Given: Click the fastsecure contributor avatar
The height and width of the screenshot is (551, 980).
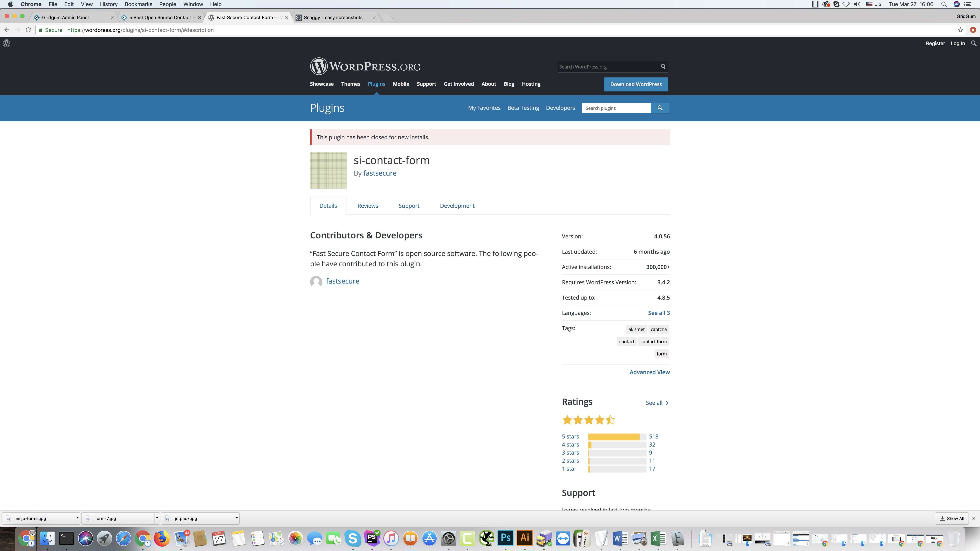Looking at the screenshot, I should (316, 281).
